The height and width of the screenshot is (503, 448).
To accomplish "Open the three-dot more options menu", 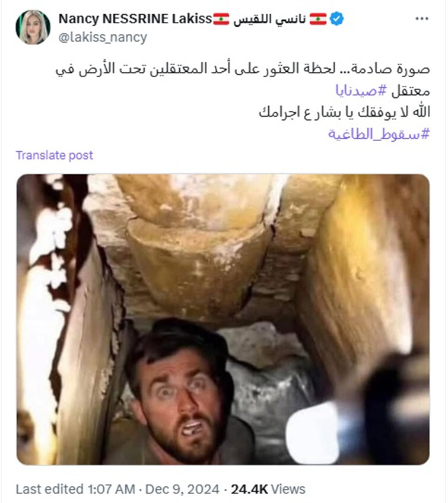I will click(422, 18).
